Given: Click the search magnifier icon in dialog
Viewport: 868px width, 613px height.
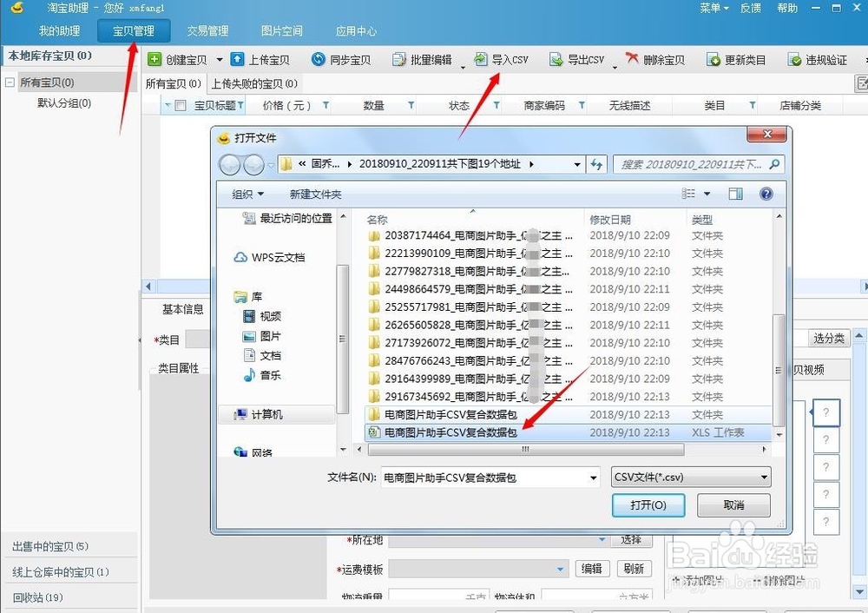Looking at the screenshot, I should (x=774, y=164).
